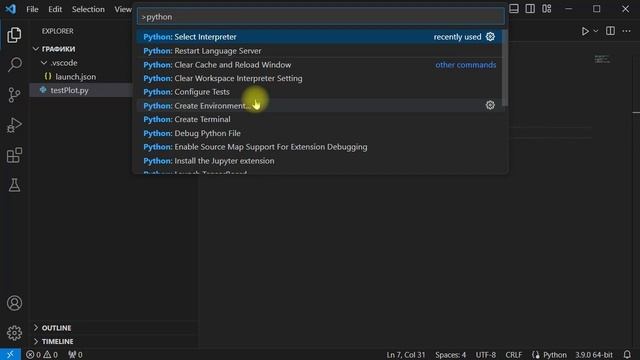Click the VS Code logo icon
Viewport: 640px width, 360px height.
point(11,9)
